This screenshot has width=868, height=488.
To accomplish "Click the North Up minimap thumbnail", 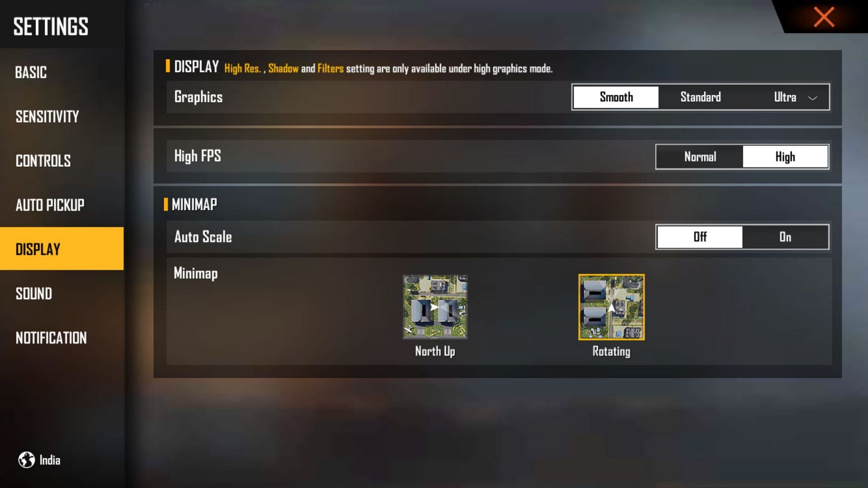I will point(434,306).
